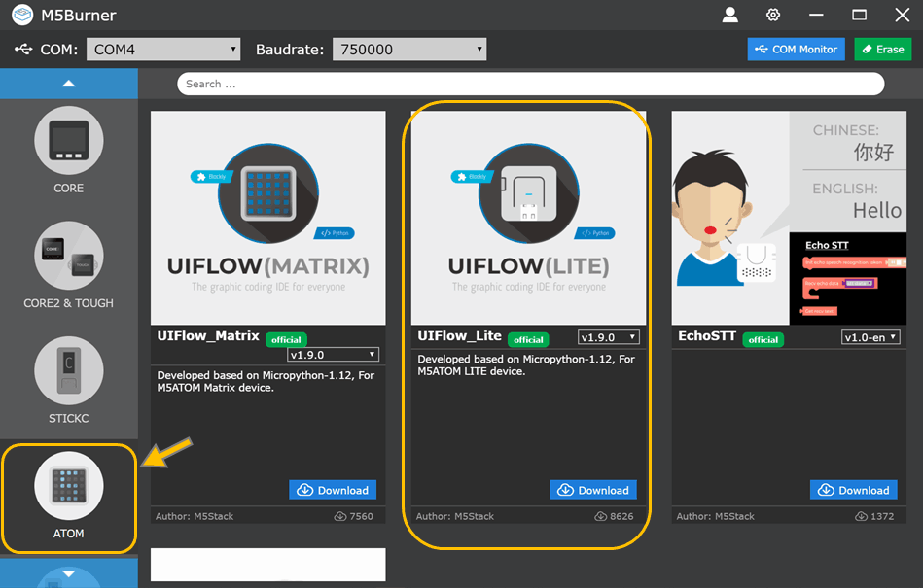The width and height of the screenshot is (923, 588).
Task: Click download count 7560 icon
Action: coord(340,516)
